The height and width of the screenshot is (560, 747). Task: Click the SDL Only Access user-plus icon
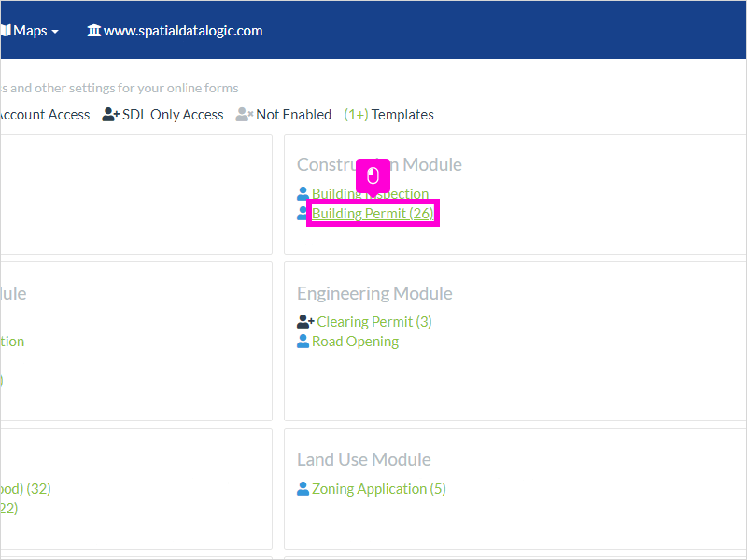pos(110,114)
